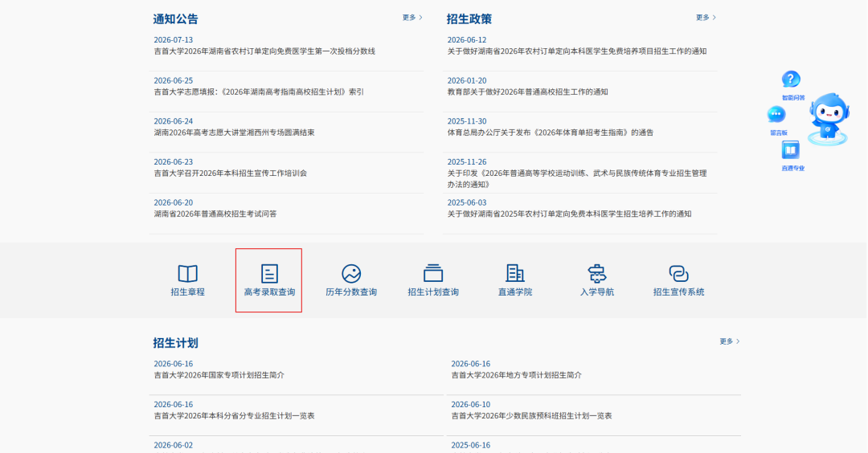Open the 智能问答 question bubble

click(791, 80)
